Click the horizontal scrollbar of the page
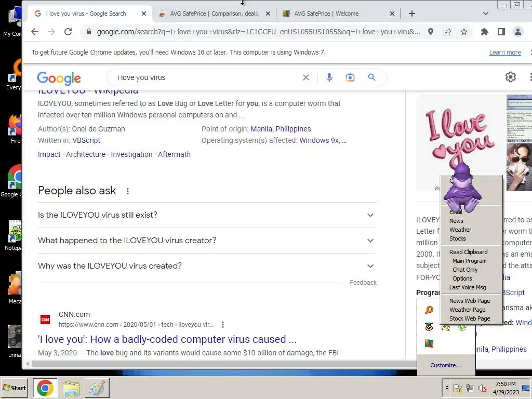The height and width of the screenshot is (399, 532). pyautogui.click(x=224, y=364)
